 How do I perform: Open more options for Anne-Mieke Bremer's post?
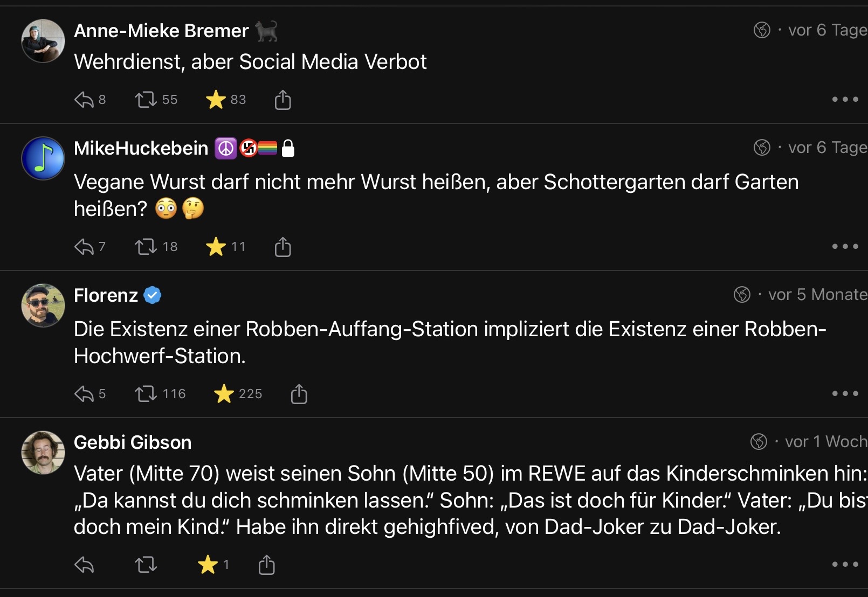tap(845, 100)
